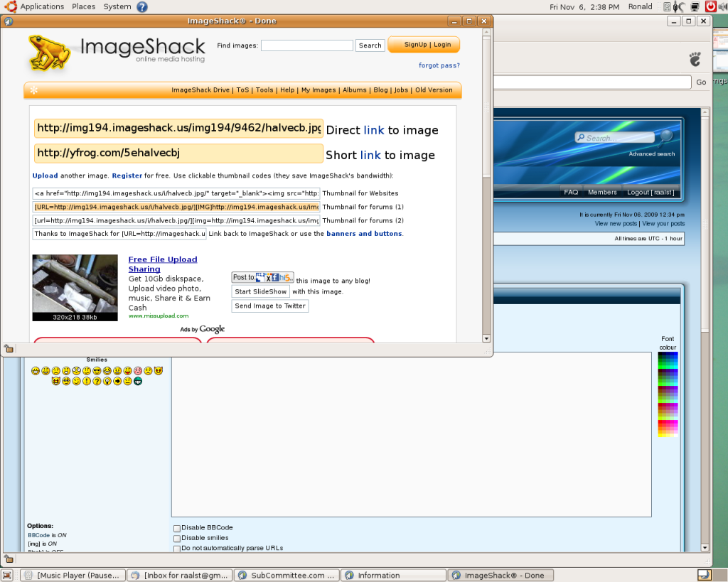This screenshot has width=728, height=582.
Task: Click the show desktop icon in bottom panel
Action: [x=7, y=576]
